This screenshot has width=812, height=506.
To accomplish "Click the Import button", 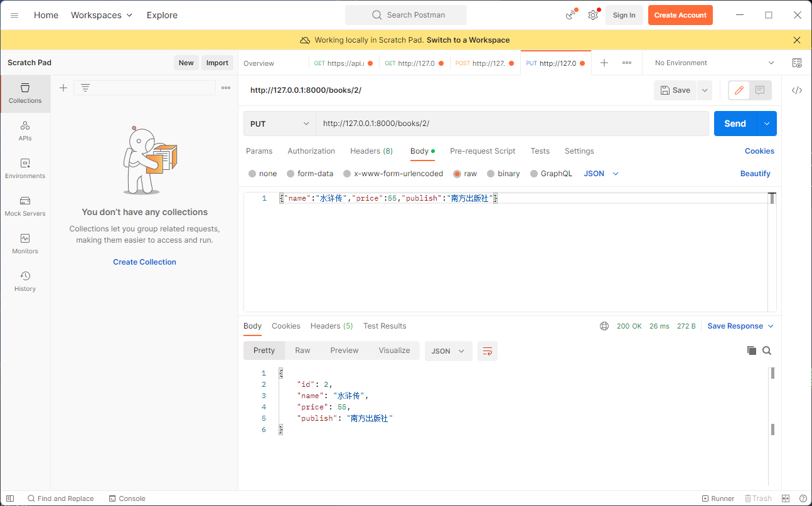I will 217,63.
